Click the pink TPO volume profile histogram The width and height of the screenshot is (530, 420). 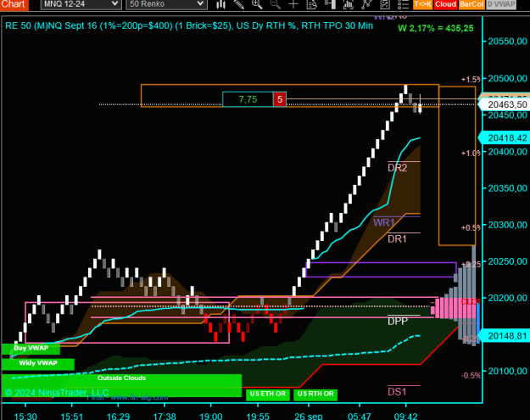[455, 308]
